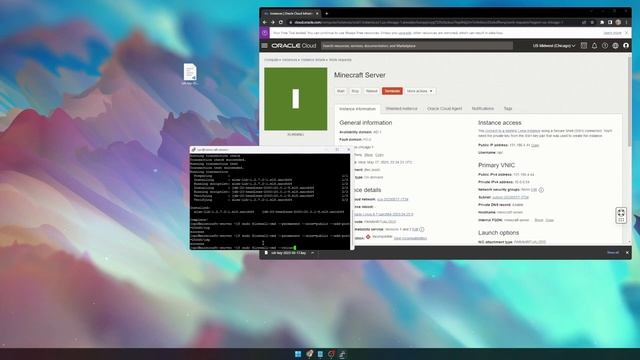Dismiss the free trial banner

click(627, 33)
